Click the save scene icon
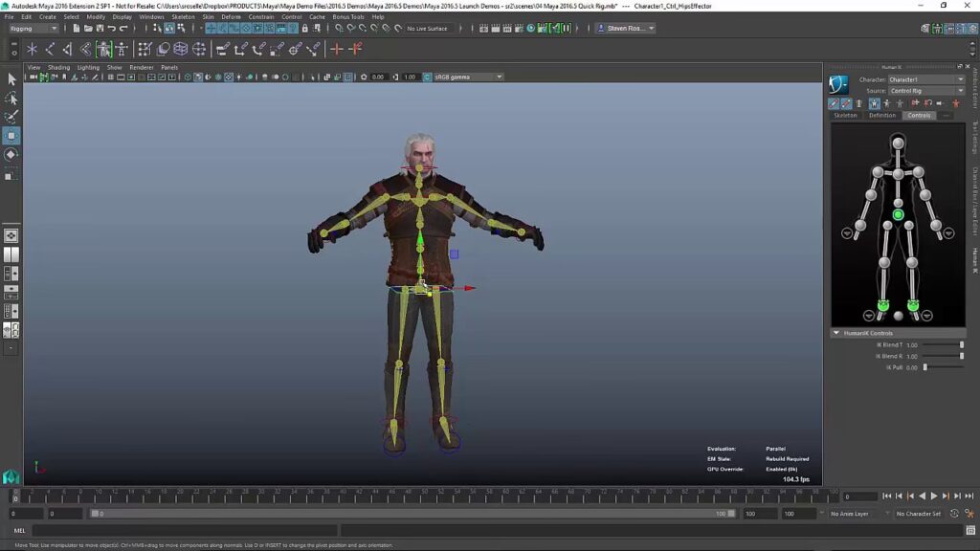Viewport: 980px width, 551px height. [100, 28]
